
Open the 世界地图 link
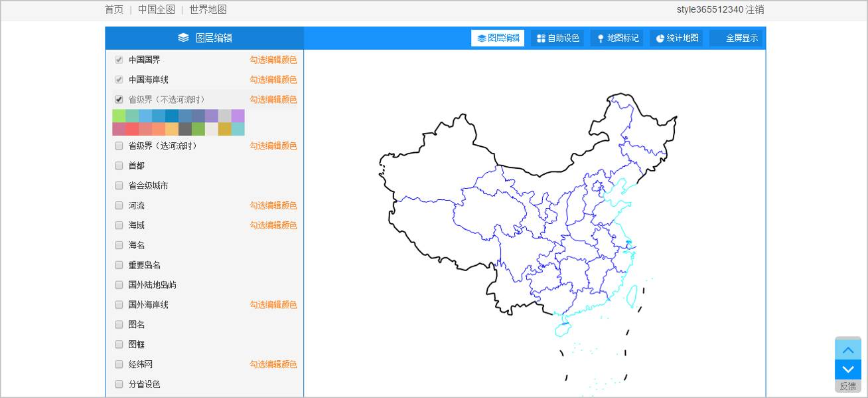[208, 9]
